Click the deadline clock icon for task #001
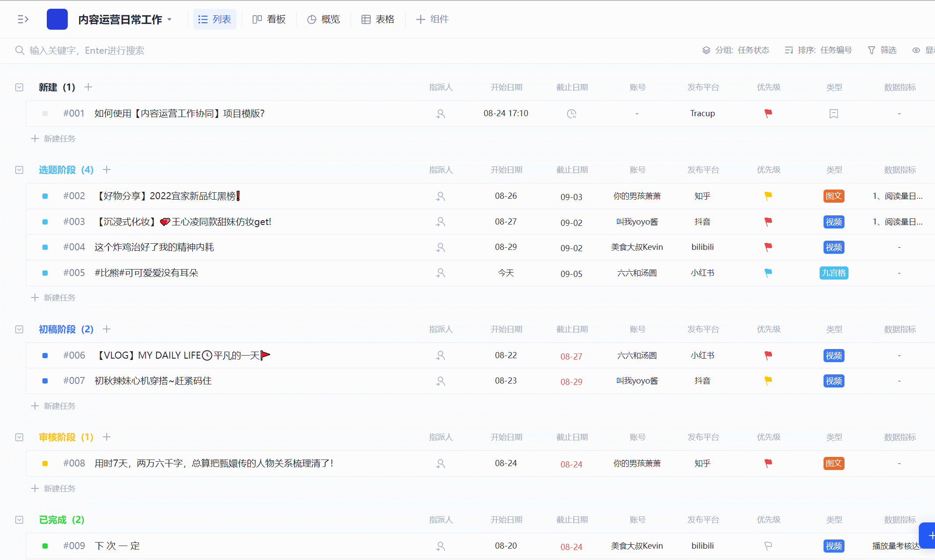This screenshot has width=935, height=560. tap(571, 114)
